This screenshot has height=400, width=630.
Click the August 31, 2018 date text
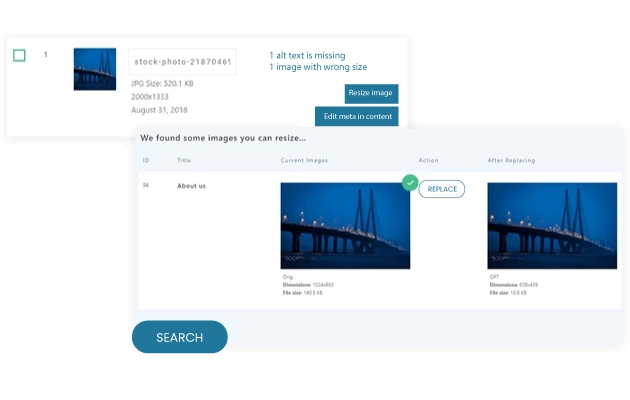click(x=159, y=110)
